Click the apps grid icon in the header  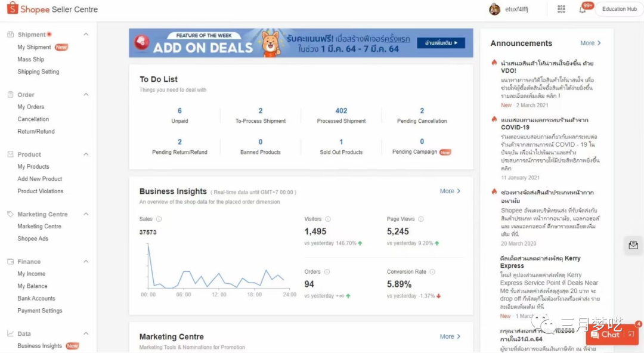(x=561, y=9)
